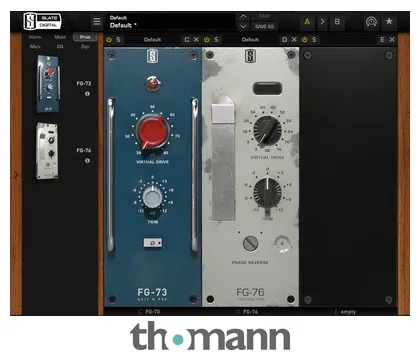Close the empty slot with X

(x=392, y=40)
